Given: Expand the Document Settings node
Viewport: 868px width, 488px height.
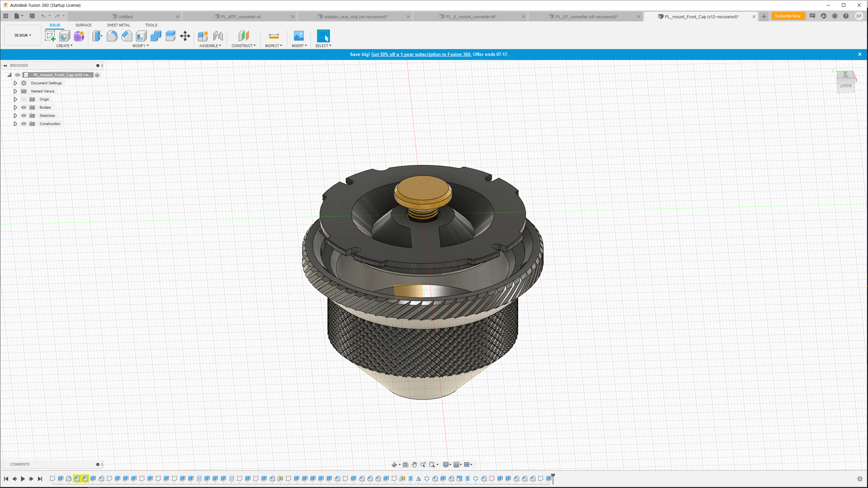Looking at the screenshot, I should [x=15, y=83].
